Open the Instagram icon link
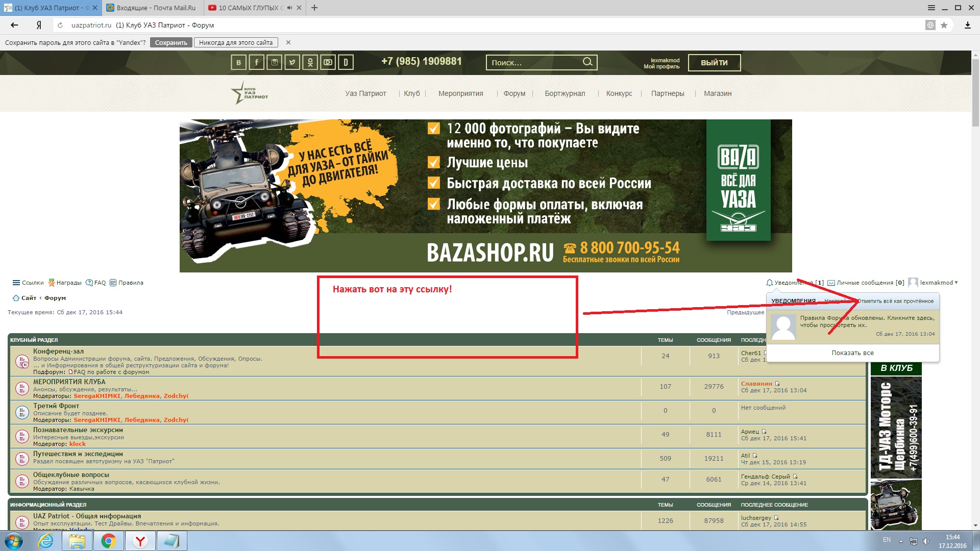Viewport: 980px width, 551px height. click(274, 63)
